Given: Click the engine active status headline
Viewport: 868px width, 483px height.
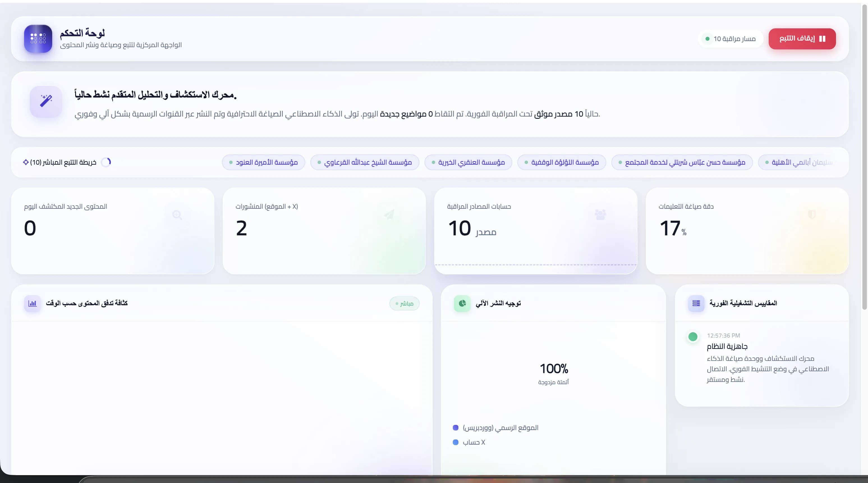Looking at the screenshot, I should 156,94.
